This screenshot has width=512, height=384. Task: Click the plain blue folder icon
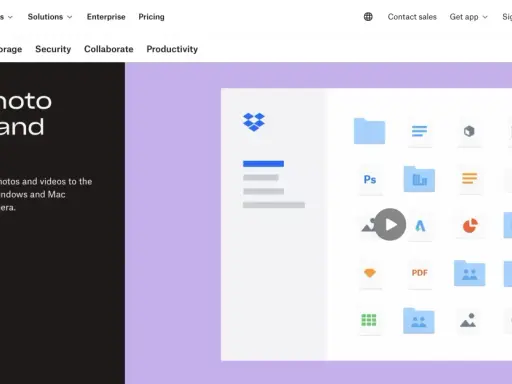coord(369,131)
